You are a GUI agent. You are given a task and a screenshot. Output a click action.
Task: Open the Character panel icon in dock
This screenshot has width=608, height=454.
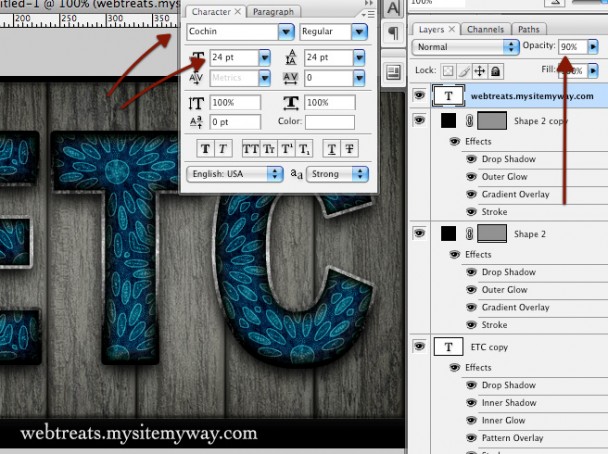393,8
